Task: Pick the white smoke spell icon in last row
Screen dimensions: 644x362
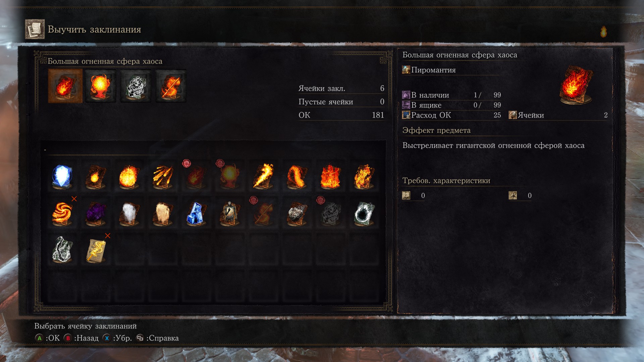Action: (x=62, y=250)
